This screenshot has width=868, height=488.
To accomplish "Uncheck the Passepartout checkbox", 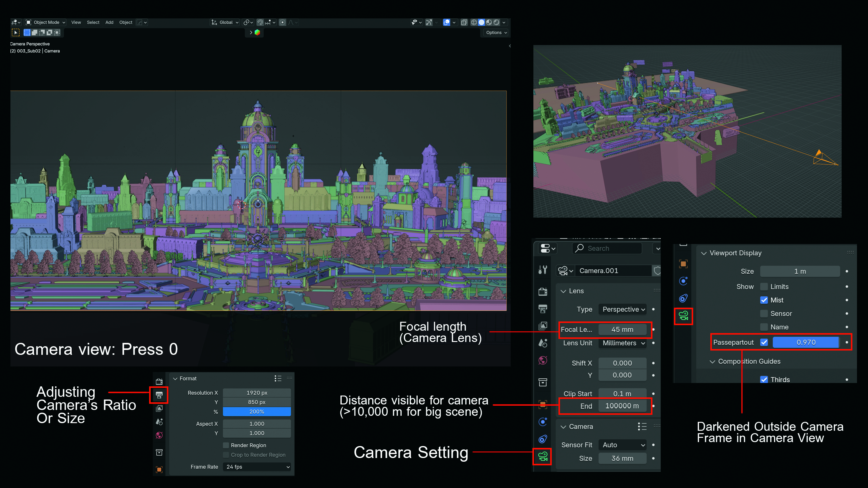I will [764, 342].
